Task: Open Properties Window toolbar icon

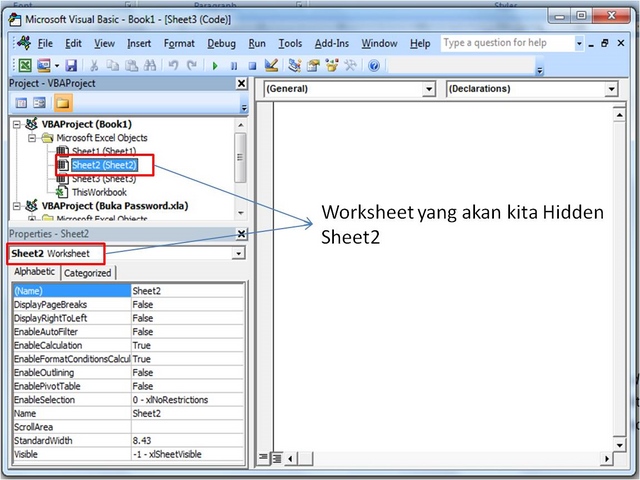Action: [x=313, y=65]
